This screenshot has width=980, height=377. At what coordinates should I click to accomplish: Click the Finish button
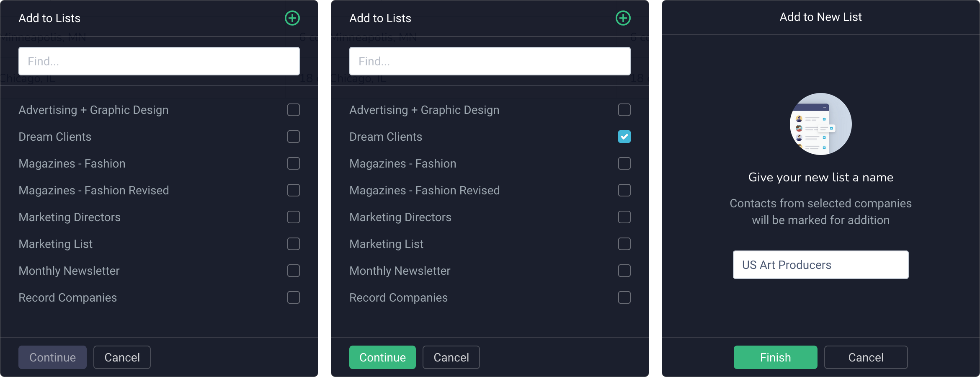(776, 357)
